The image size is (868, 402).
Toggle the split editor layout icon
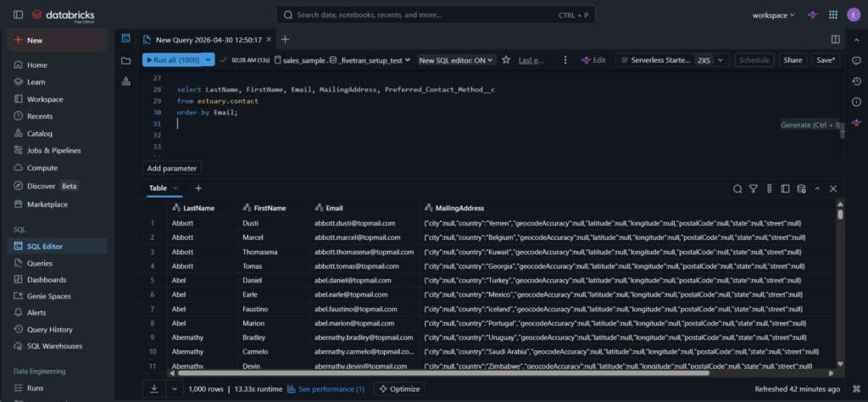tap(835, 39)
